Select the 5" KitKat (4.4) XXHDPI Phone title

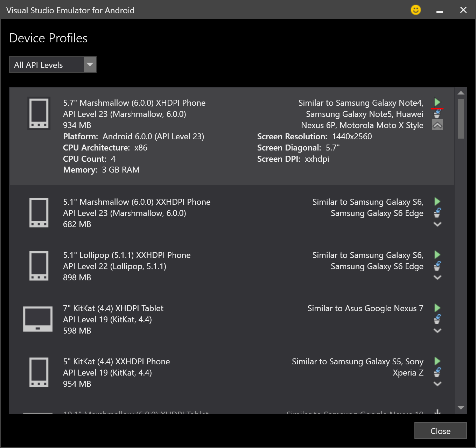pyautogui.click(x=117, y=362)
